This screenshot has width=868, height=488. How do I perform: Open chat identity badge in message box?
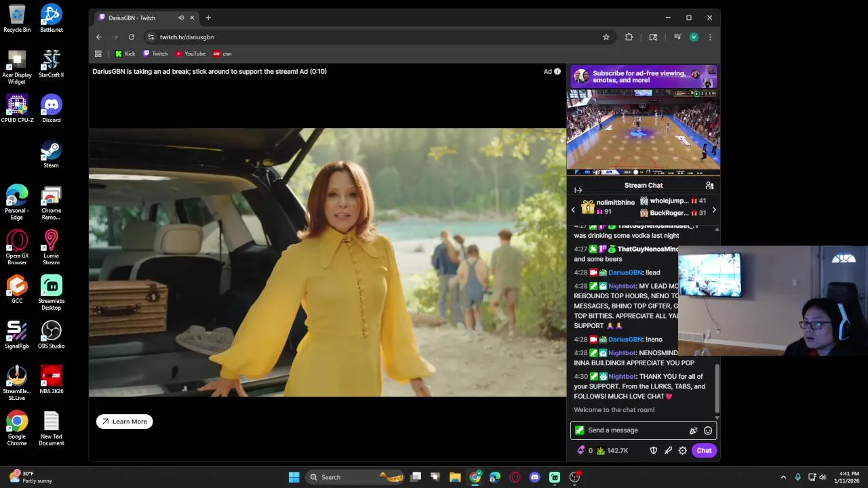(580, 430)
